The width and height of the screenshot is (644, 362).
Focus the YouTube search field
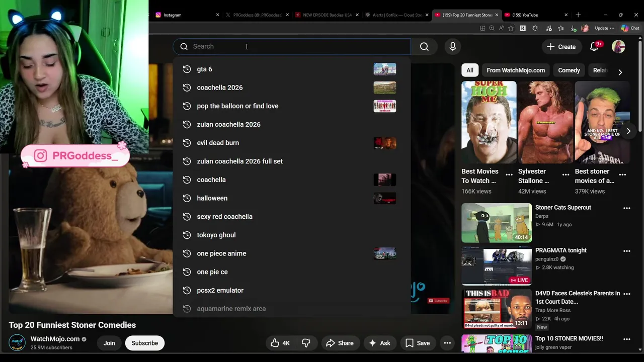point(292,46)
